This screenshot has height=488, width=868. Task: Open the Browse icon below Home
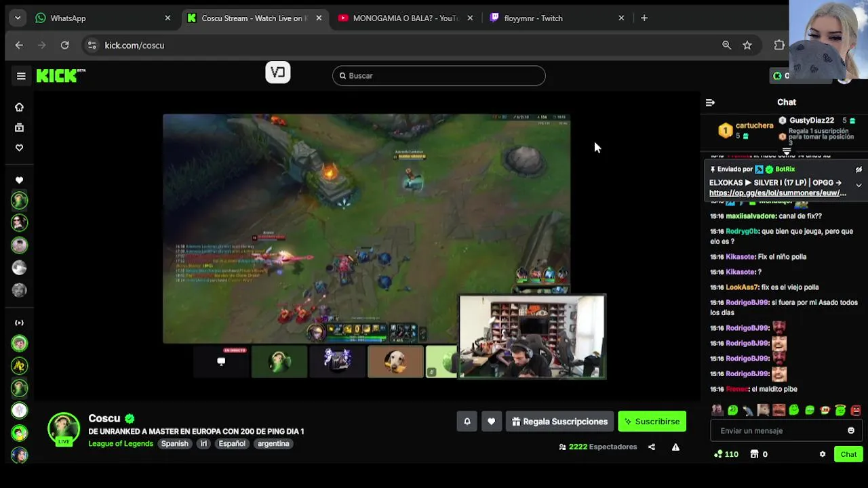19,127
